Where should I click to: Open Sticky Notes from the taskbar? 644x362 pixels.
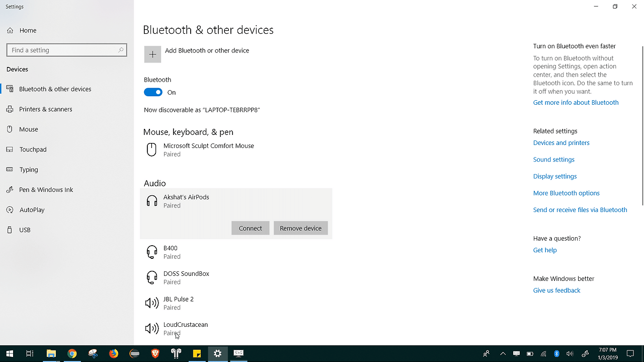pos(197,353)
